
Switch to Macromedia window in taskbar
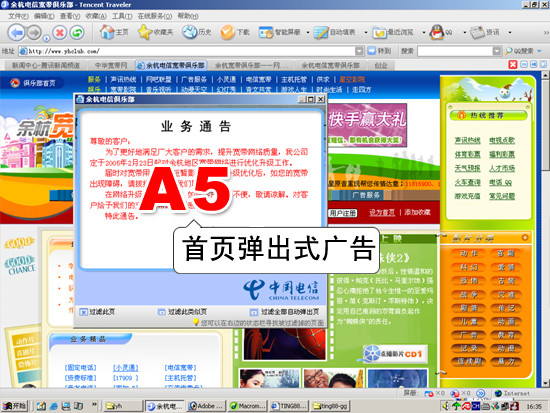tap(247, 406)
